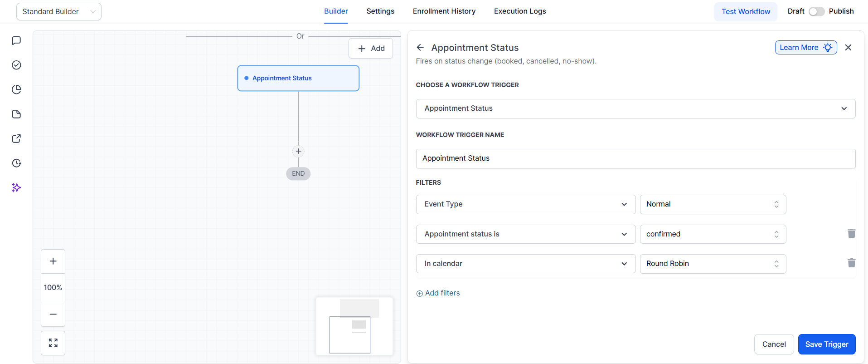Toggle the Draft/Publish switch
868x364 pixels.
[x=816, y=11]
